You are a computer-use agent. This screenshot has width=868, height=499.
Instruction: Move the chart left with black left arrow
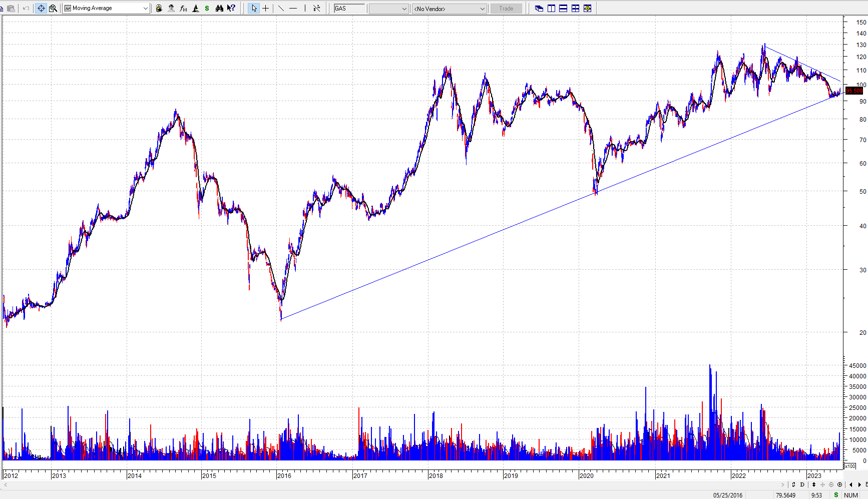(850, 484)
